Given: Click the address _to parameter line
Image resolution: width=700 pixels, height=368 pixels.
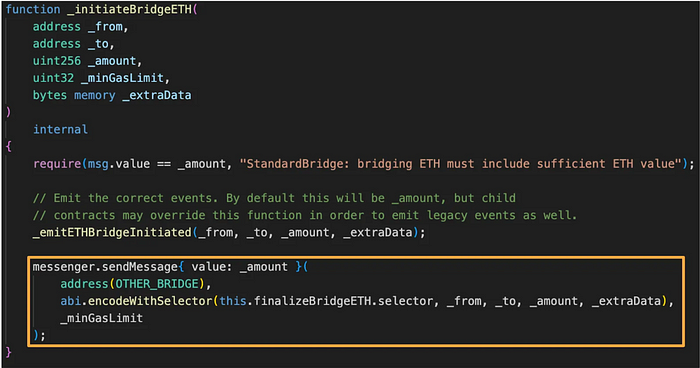Looking at the screenshot, I should (x=73, y=44).
